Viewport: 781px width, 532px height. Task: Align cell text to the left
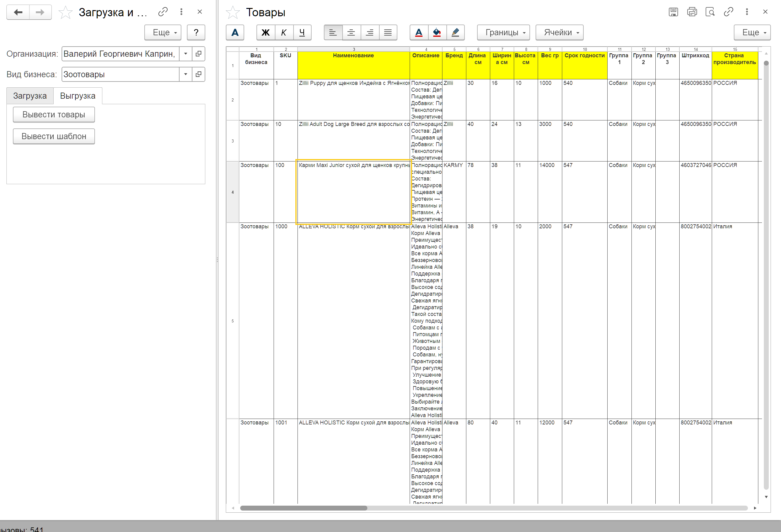point(333,32)
